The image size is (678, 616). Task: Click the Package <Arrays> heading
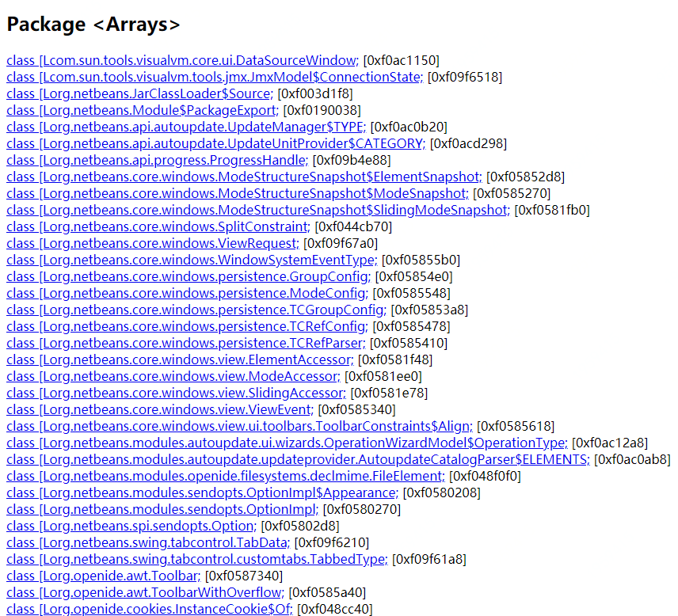point(93,25)
